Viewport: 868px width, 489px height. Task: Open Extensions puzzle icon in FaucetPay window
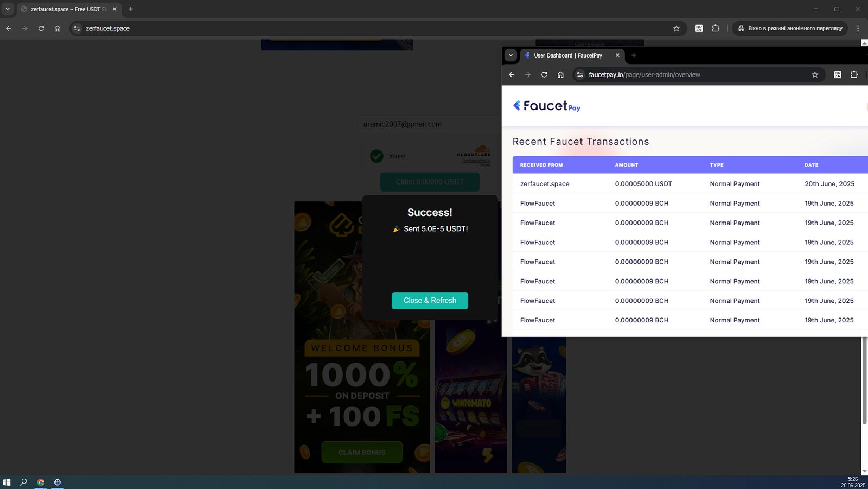click(x=854, y=74)
